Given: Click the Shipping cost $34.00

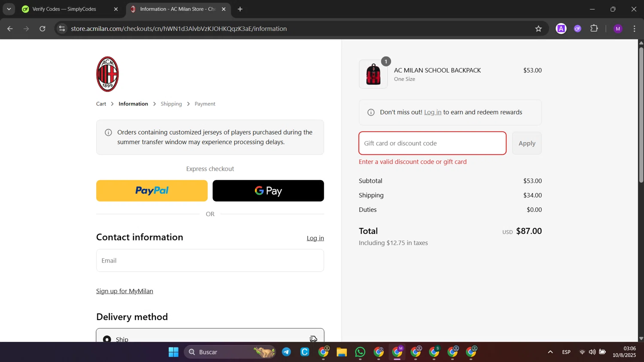Looking at the screenshot, I should pyautogui.click(x=532, y=195).
